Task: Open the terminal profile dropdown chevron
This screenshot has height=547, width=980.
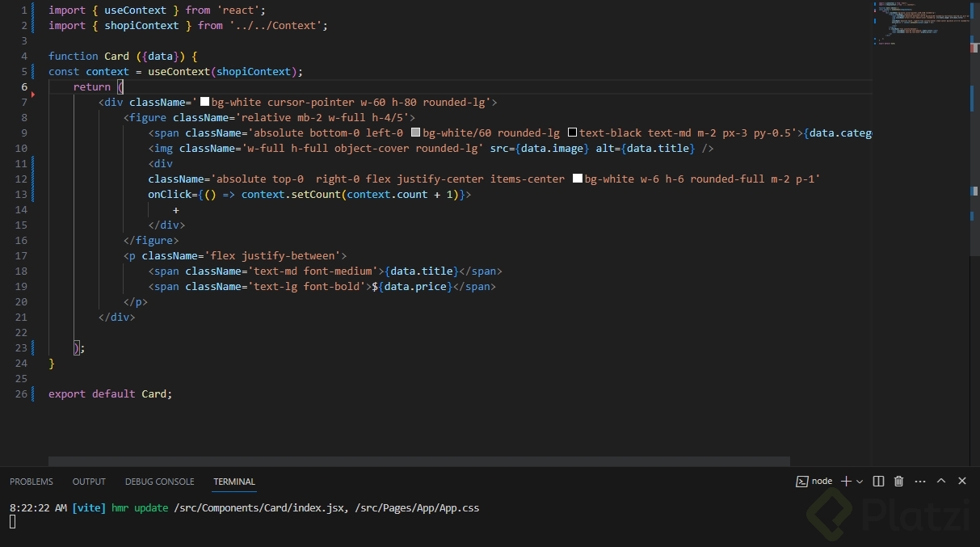Action: coord(861,482)
